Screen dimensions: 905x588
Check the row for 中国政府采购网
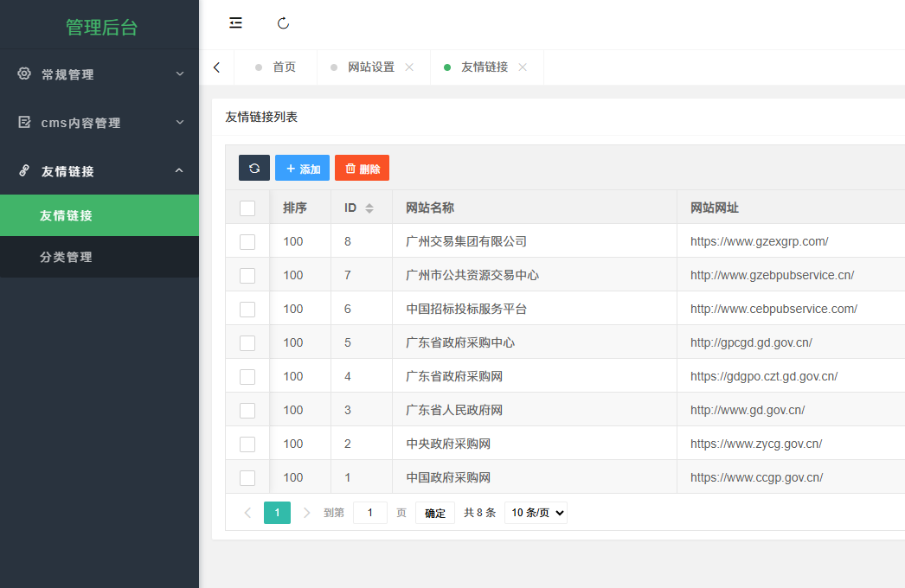[247, 478]
